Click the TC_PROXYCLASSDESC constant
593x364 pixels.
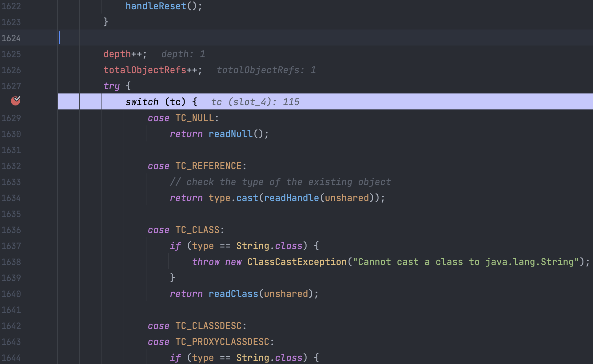pos(222,342)
